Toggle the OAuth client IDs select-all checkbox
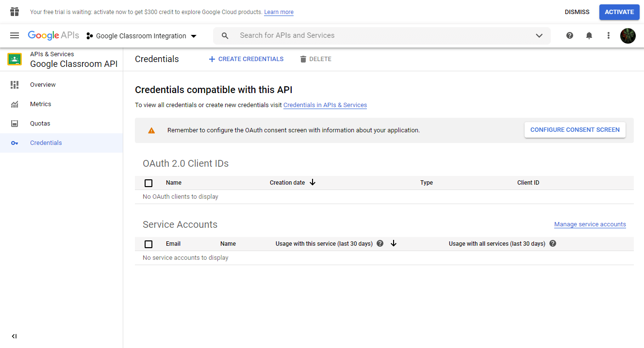This screenshot has height=348, width=644. [149, 183]
